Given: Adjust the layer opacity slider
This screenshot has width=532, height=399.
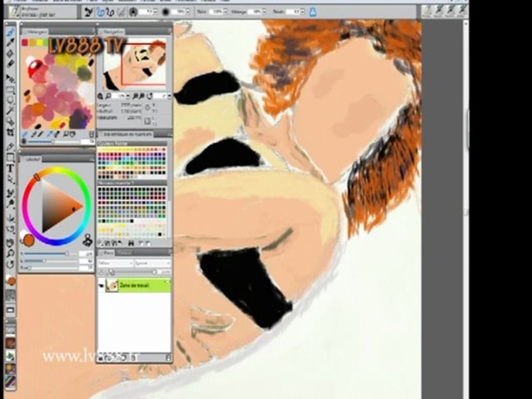Looking at the screenshot, I should click(134, 273).
